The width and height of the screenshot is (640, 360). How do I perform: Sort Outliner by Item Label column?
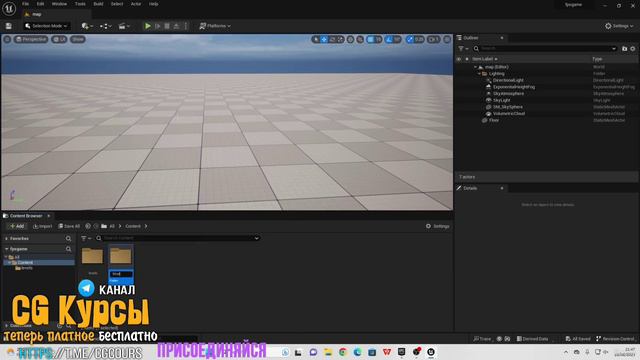[x=484, y=59]
